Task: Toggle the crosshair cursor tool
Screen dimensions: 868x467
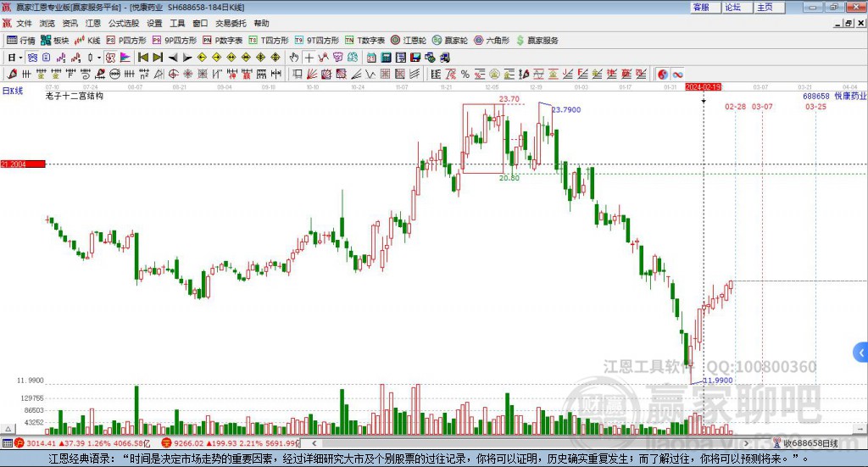Action: click(x=309, y=58)
